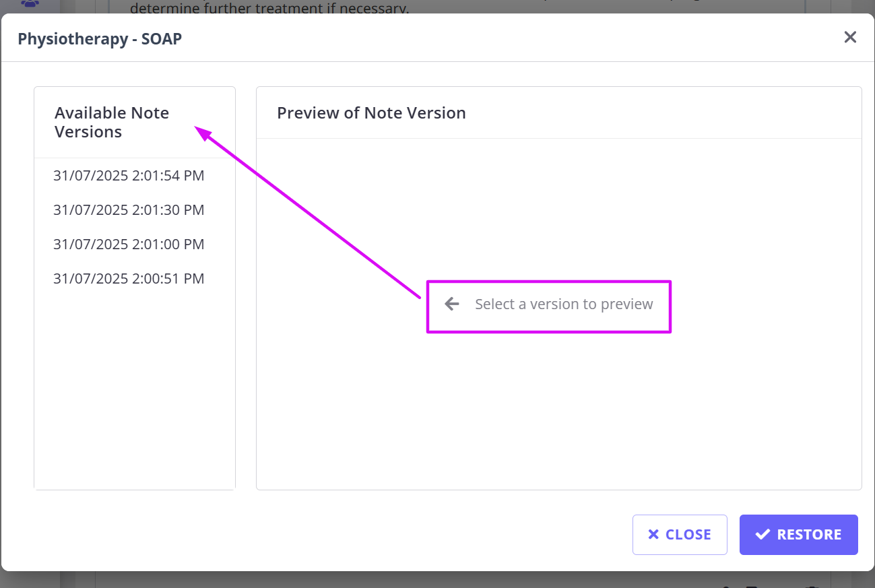Screen dimensions: 875x588
Task: Select the 2:01:54 PM note version
Action: click(x=129, y=176)
